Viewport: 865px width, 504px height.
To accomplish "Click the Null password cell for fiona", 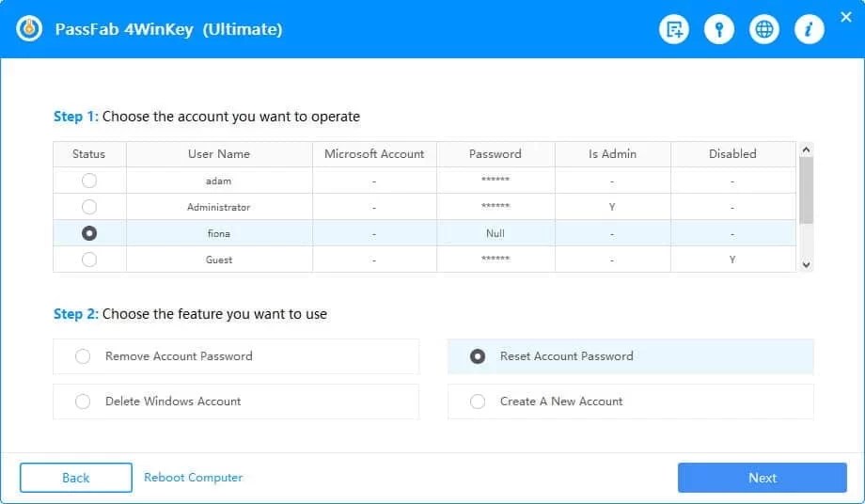I will [x=495, y=233].
